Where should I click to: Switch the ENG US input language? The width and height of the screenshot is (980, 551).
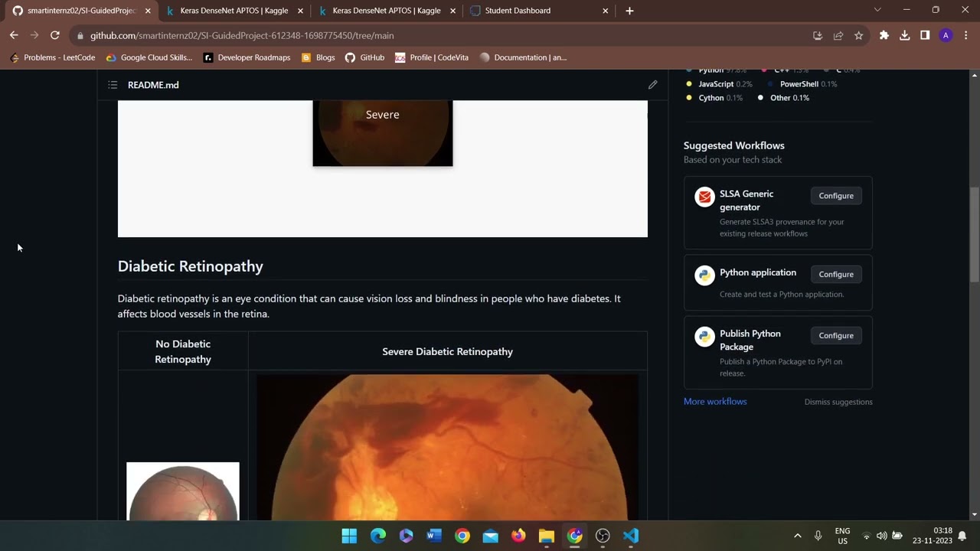[x=842, y=536]
